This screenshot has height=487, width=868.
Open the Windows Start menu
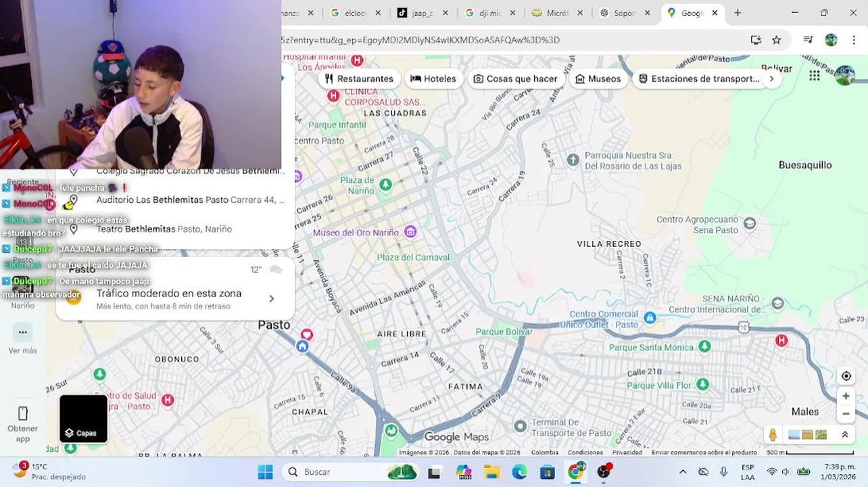click(x=265, y=472)
